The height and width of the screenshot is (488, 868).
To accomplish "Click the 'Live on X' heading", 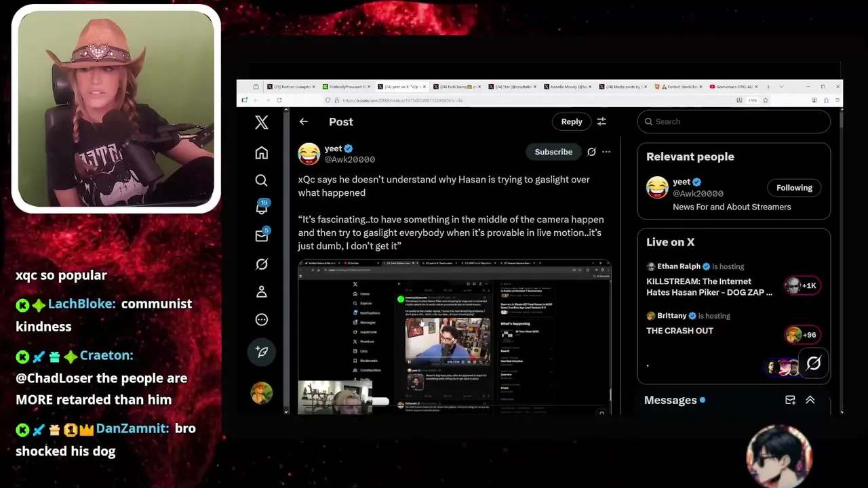I will (670, 242).
